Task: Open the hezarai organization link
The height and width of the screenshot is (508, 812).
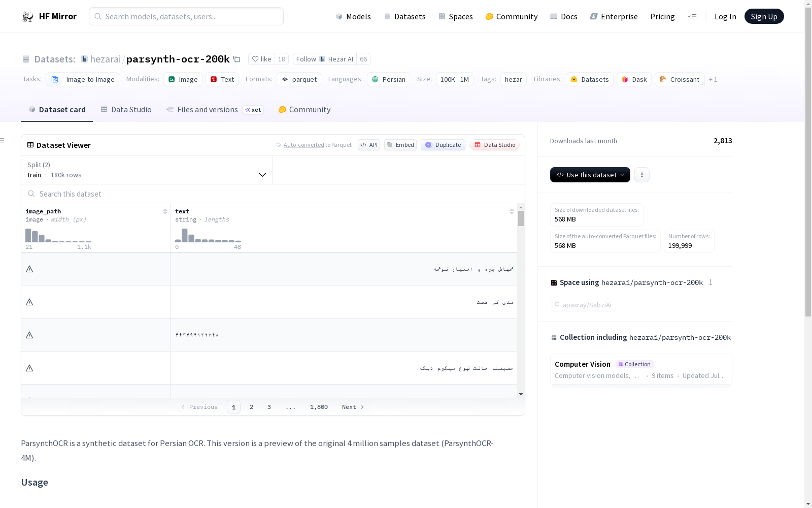Action: (106, 59)
